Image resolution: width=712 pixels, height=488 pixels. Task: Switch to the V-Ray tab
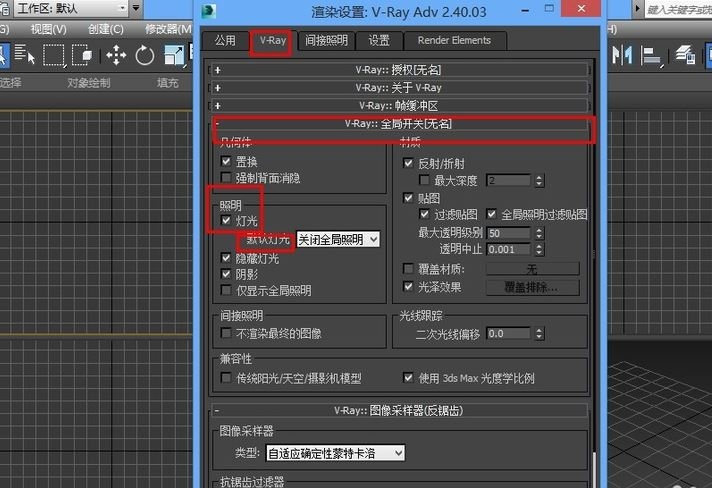pos(273,41)
